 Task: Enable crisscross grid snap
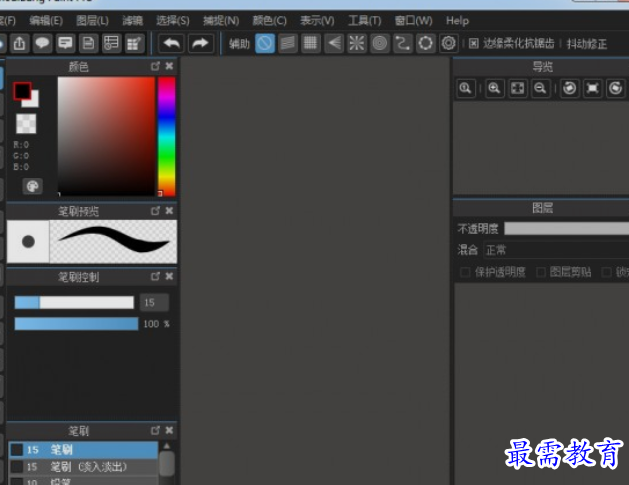(310, 43)
